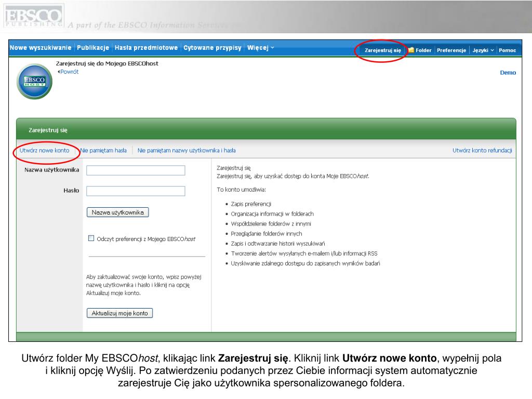Expand the Więcej dropdown menu
Viewport: 532px width, 399px height.
[261, 48]
